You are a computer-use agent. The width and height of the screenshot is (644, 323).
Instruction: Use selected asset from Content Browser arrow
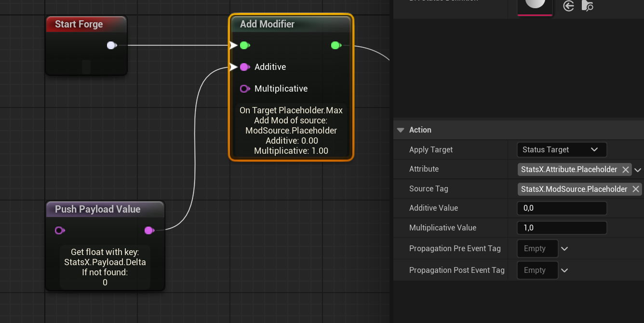(569, 6)
